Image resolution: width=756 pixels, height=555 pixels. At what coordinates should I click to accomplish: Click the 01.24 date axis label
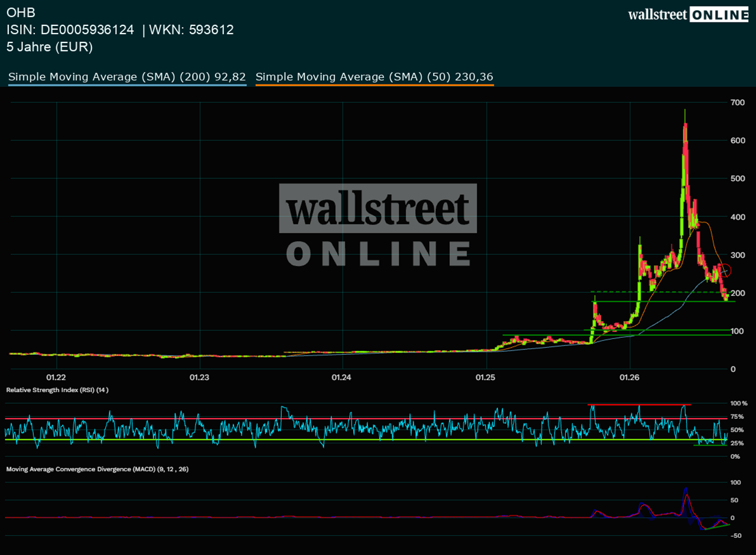(342, 377)
